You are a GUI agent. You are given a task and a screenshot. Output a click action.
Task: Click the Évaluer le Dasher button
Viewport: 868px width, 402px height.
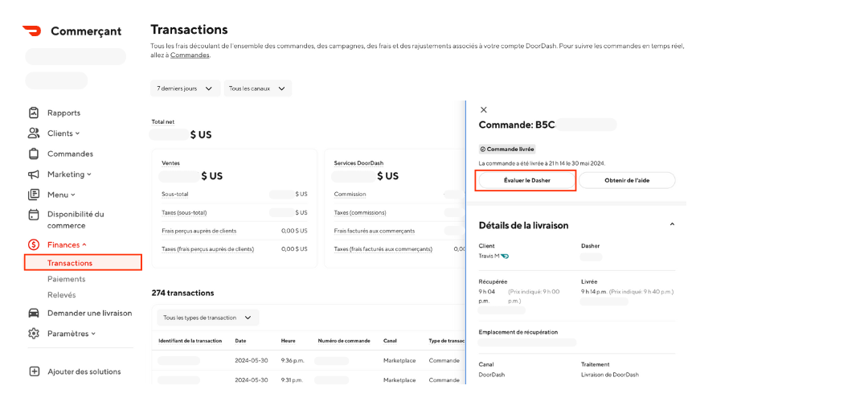[x=527, y=181]
